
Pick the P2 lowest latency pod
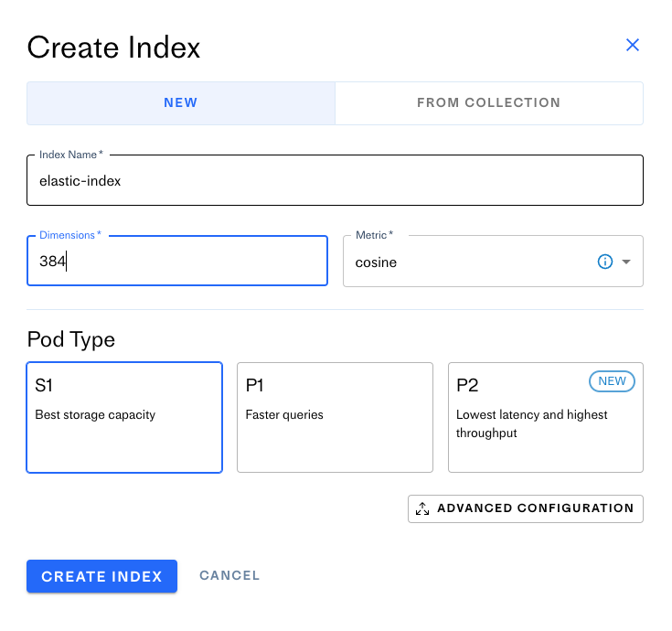pyautogui.click(x=545, y=417)
